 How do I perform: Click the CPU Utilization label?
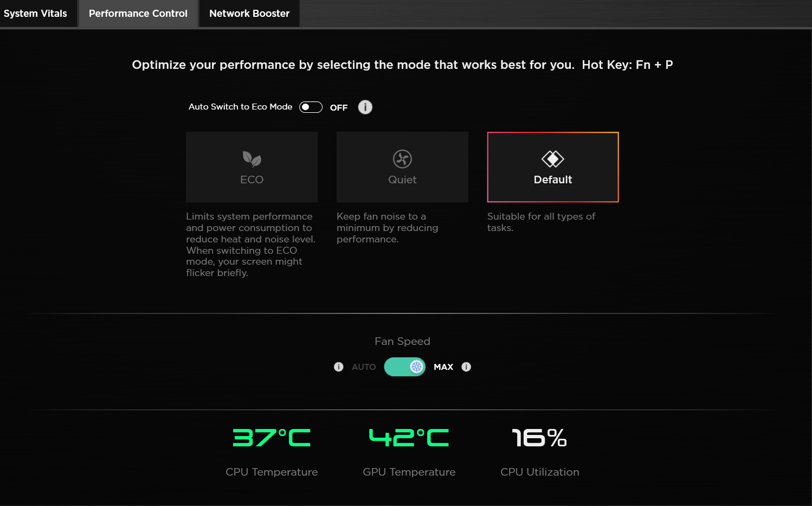[540, 472]
